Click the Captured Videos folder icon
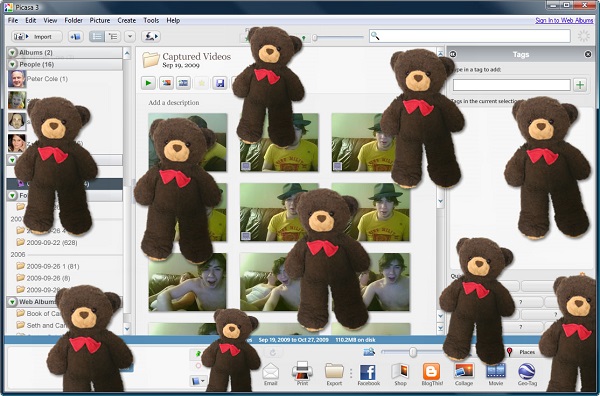This screenshot has height=396, width=600. (151, 60)
